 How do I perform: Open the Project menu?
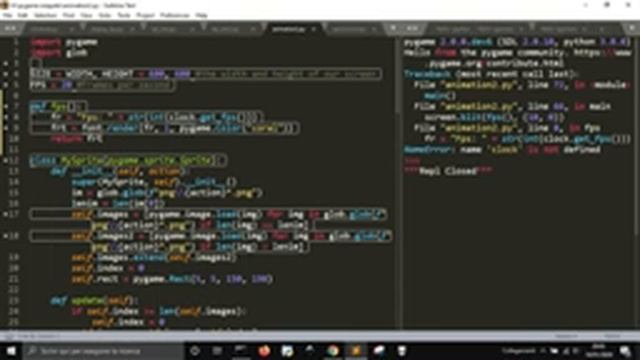pos(145,15)
